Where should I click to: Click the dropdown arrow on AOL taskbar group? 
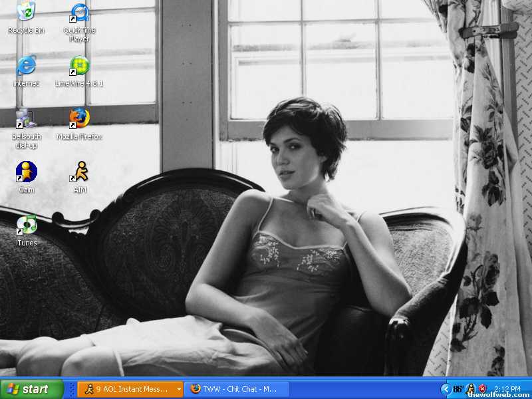coord(178,389)
